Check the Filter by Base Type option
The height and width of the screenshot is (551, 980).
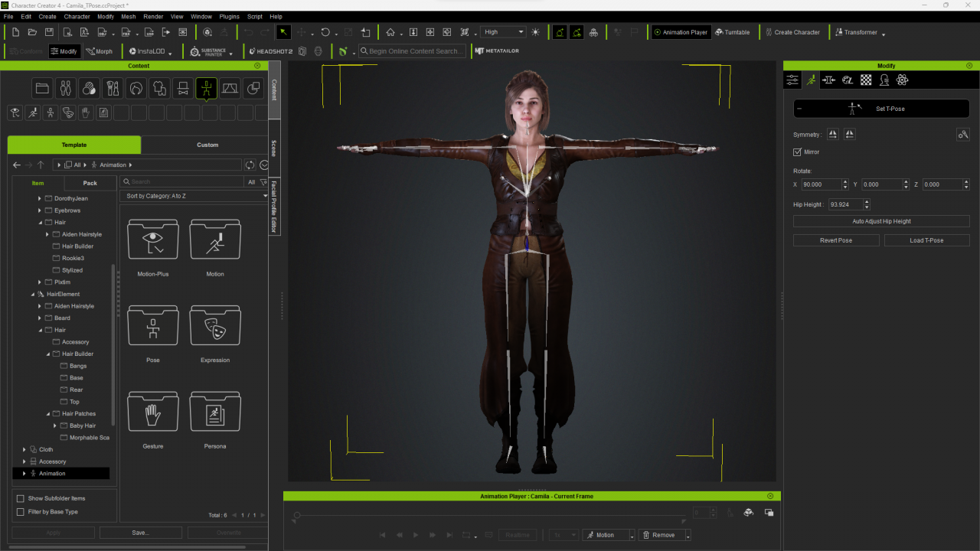pos(21,512)
